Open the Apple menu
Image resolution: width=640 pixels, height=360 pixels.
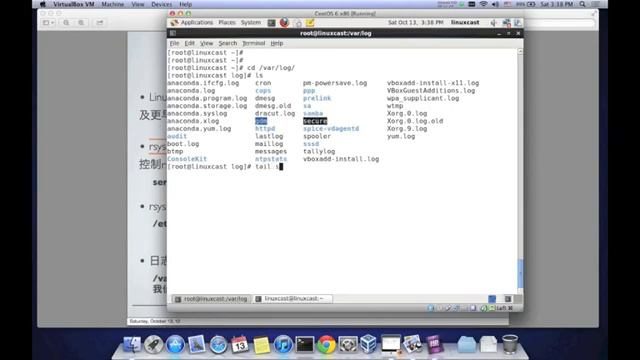(x=43, y=4)
